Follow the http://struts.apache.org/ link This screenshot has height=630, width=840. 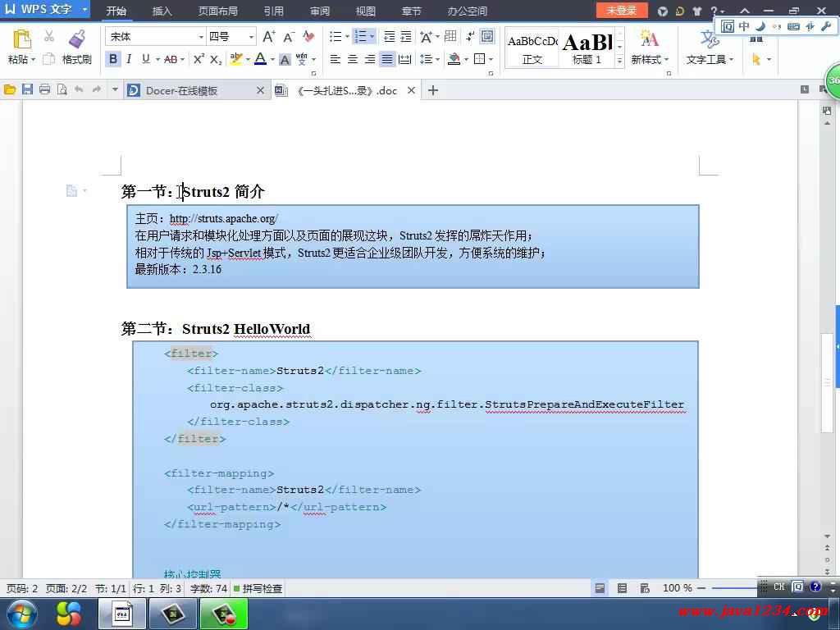pos(223,218)
